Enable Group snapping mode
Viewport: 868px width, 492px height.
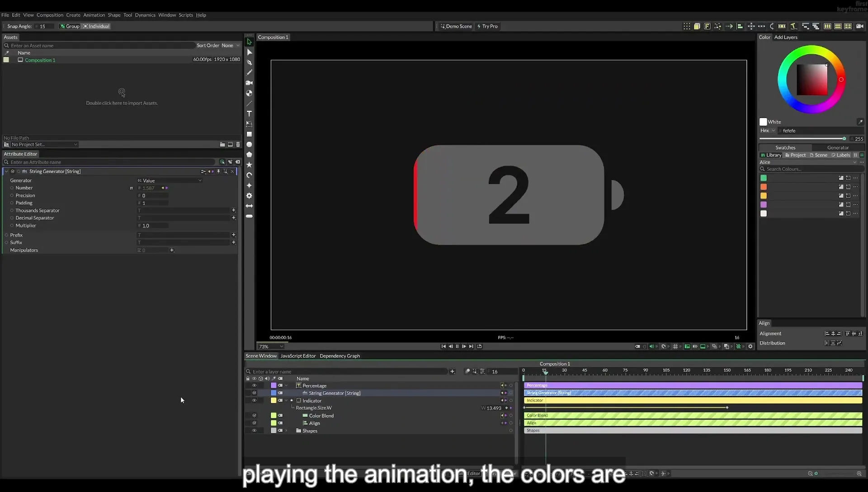[70, 26]
